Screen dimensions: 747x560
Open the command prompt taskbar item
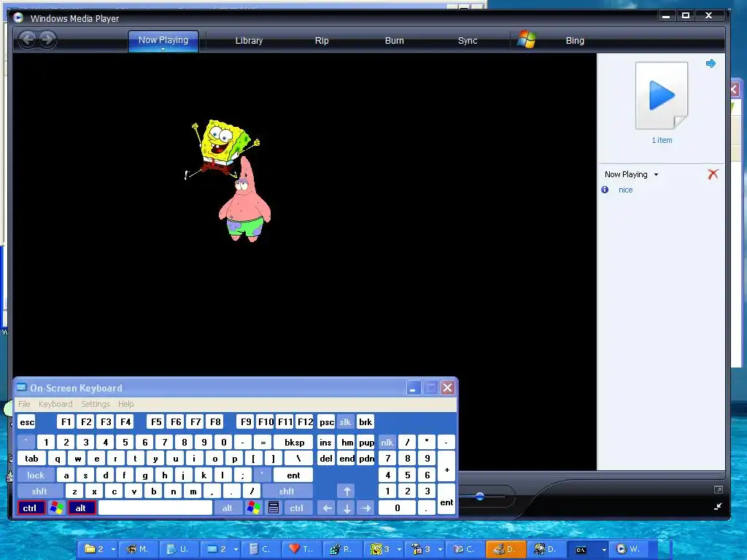587,550
